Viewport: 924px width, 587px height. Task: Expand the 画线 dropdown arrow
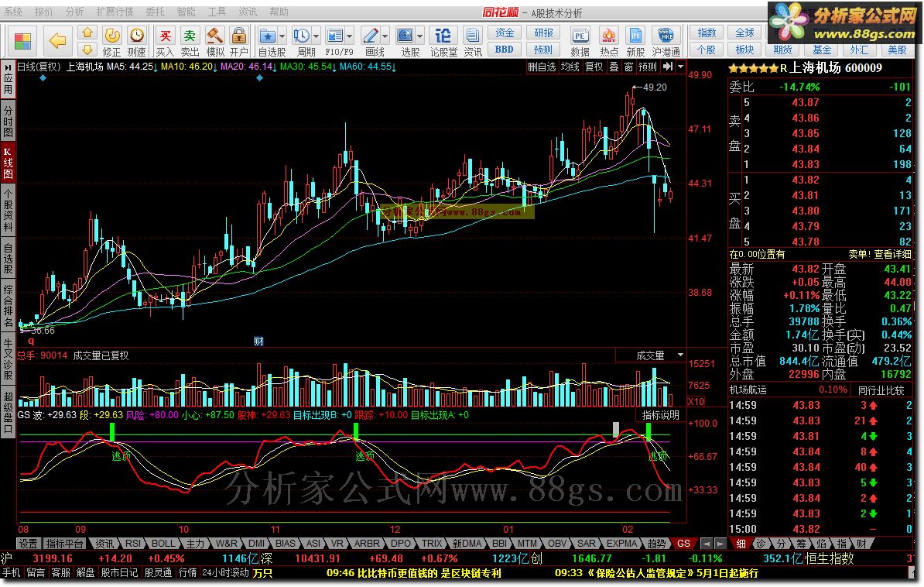[x=385, y=36]
